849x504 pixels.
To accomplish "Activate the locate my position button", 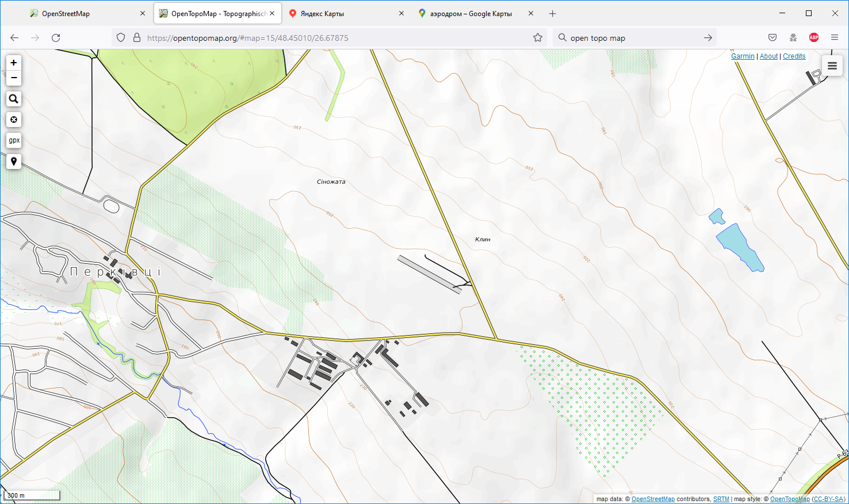I will [x=14, y=120].
